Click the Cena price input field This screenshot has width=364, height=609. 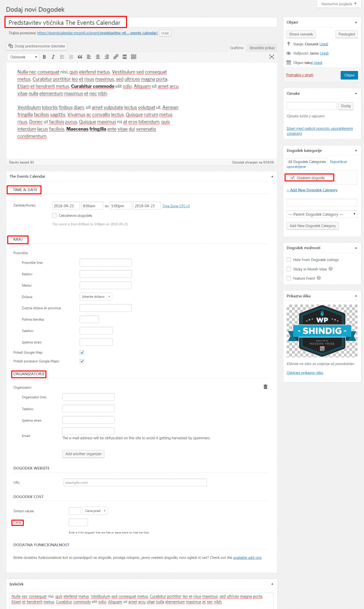coord(78,522)
